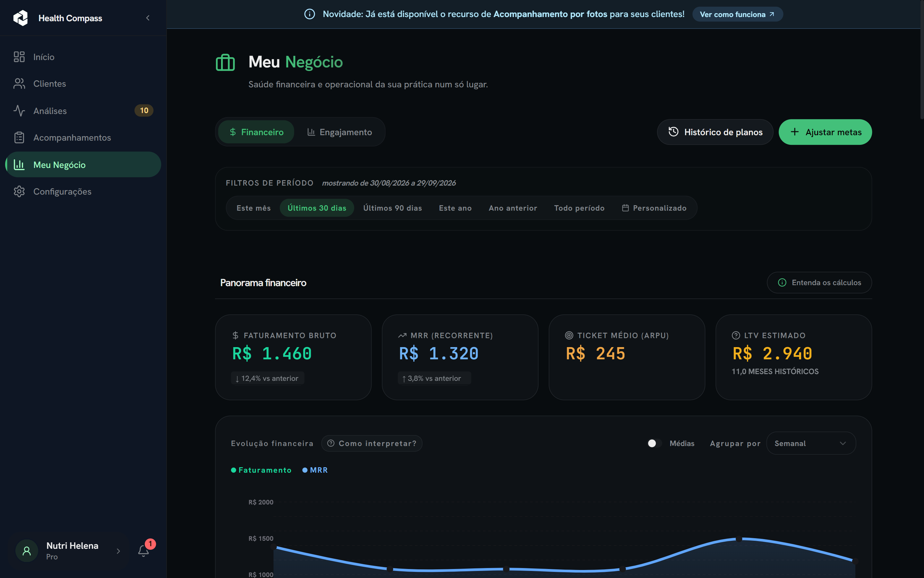
Task: Click the Health Compass logo icon
Action: coord(21,18)
